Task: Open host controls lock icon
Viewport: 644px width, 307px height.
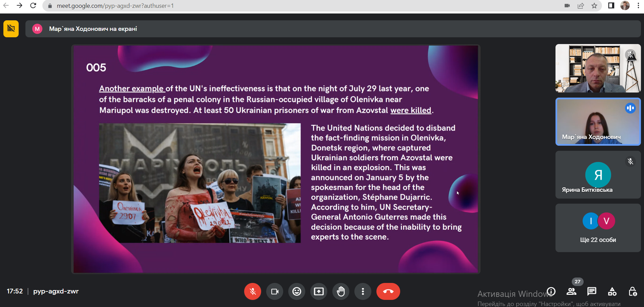Action: pyautogui.click(x=632, y=291)
